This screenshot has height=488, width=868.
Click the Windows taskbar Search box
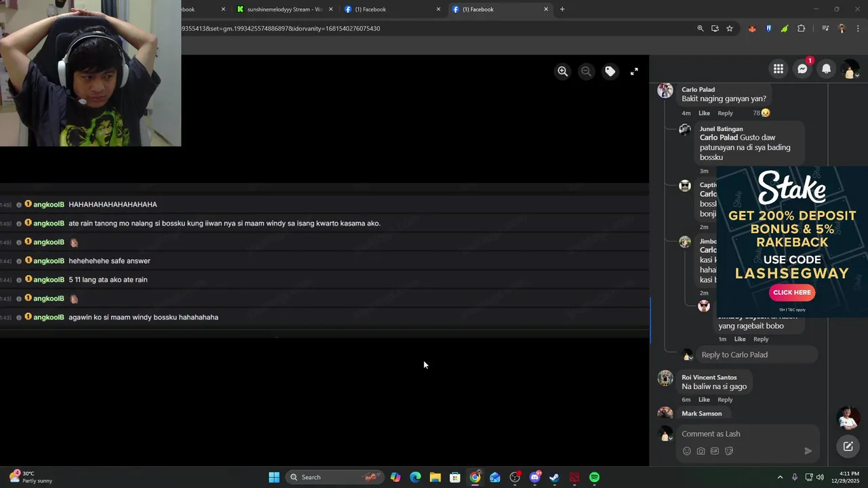pos(335,477)
